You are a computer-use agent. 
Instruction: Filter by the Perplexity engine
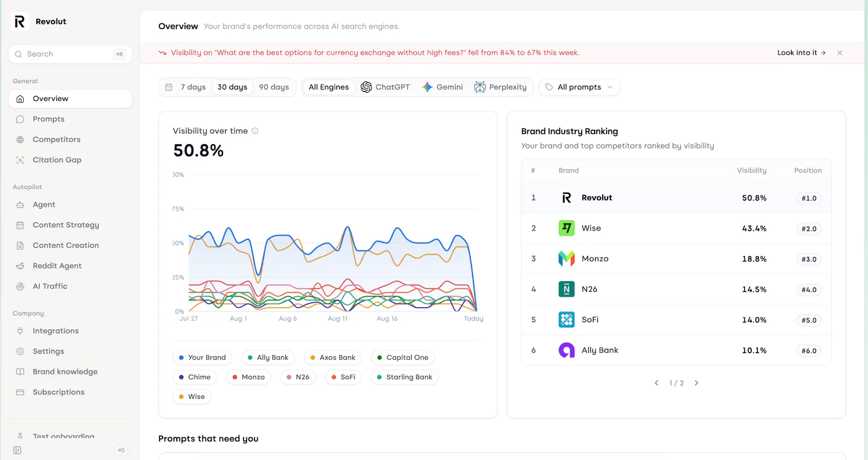point(500,87)
